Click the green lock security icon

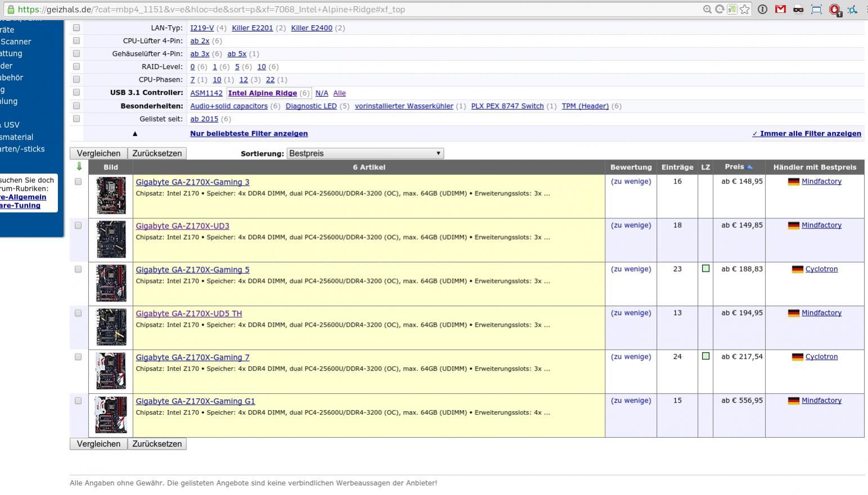click(10, 9)
